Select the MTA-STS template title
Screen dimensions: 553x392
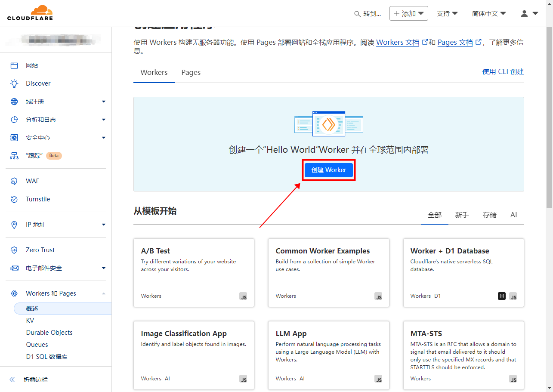(426, 333)
